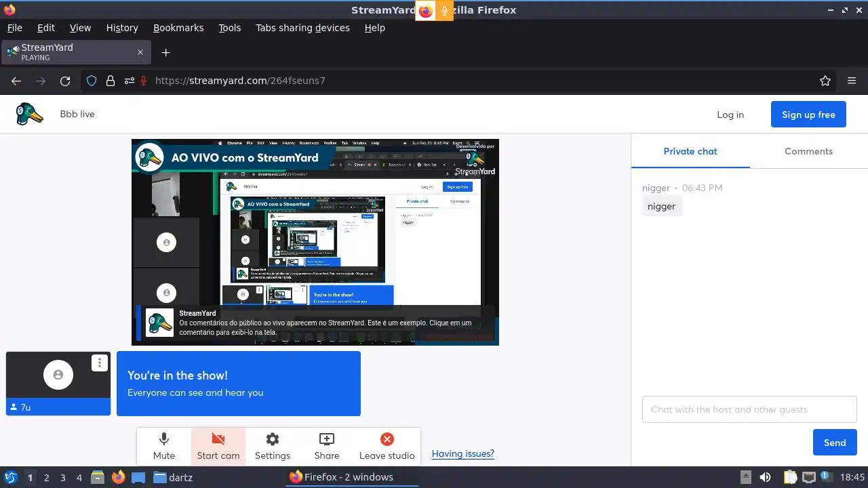Open the site permissions icon in address bar
The height and width of the screenshot is (488, 868).
(130, 81)
